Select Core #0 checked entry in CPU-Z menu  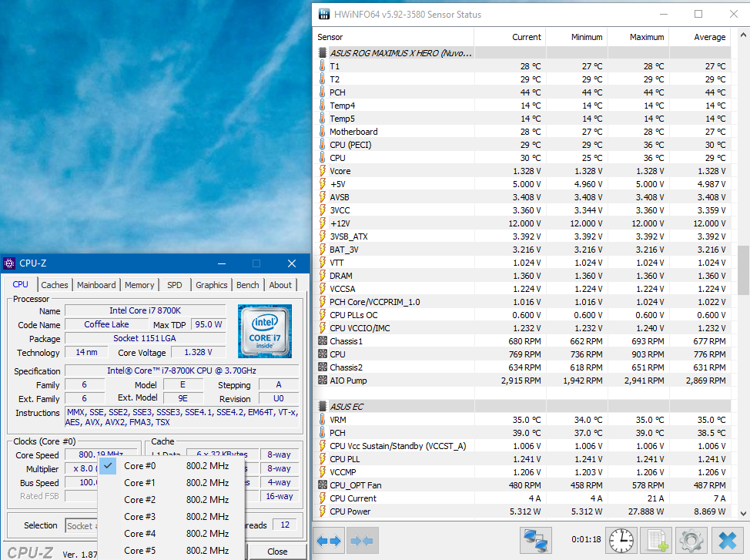click(x=171, y=466)
